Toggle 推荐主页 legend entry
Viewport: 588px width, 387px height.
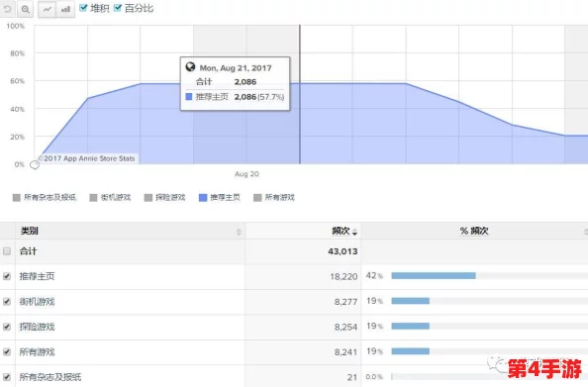220,198
